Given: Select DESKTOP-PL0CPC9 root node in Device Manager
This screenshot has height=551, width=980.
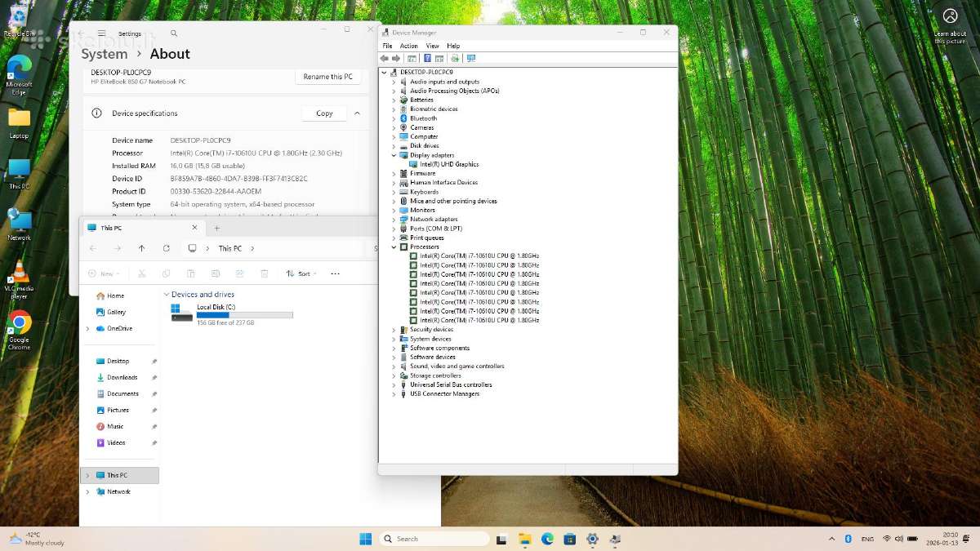Looking at the screenshot, I should point(426,72).
